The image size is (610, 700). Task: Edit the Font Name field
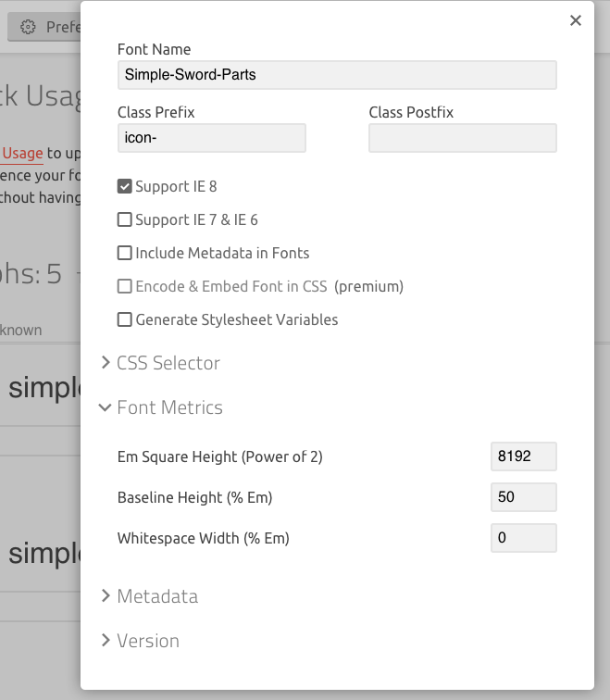(337, 75)
